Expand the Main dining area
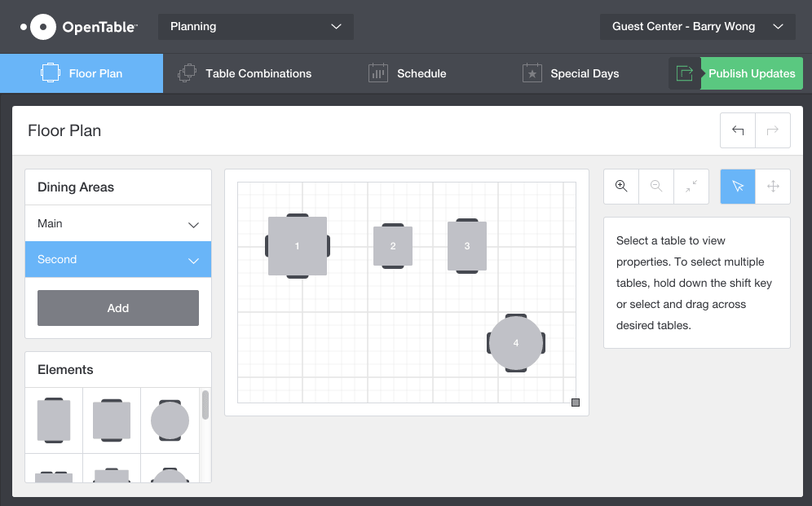The image size is (812, 506). coord(193,224)
